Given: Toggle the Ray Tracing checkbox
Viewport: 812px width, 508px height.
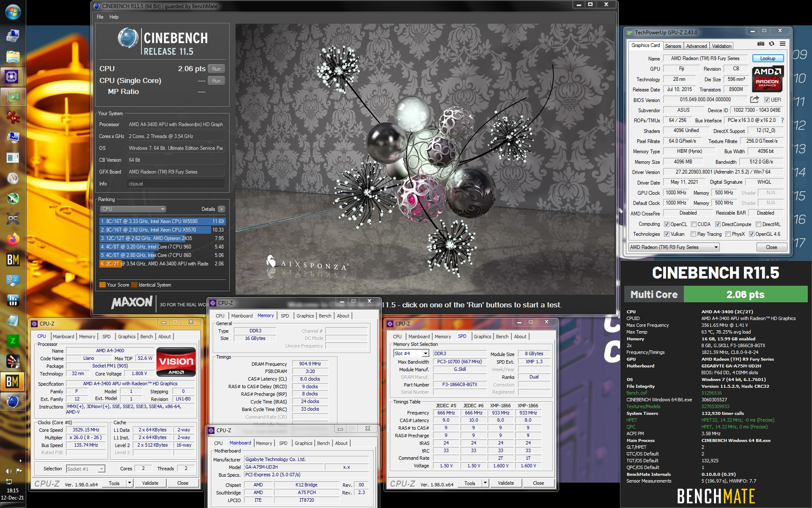Looking at the screenshot, I should tap(693, 234).
